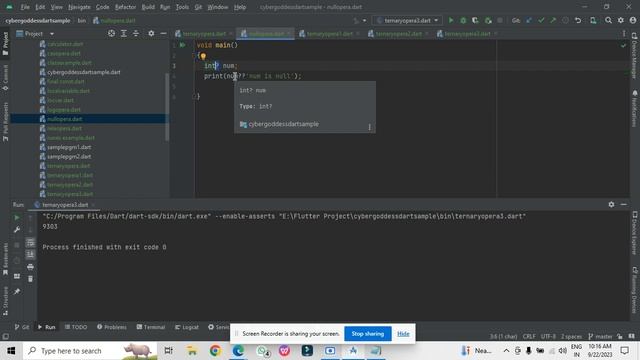Open the UTF-8 encoding selector
This screenshot has height=360, width=640.
tap(548, 336)
